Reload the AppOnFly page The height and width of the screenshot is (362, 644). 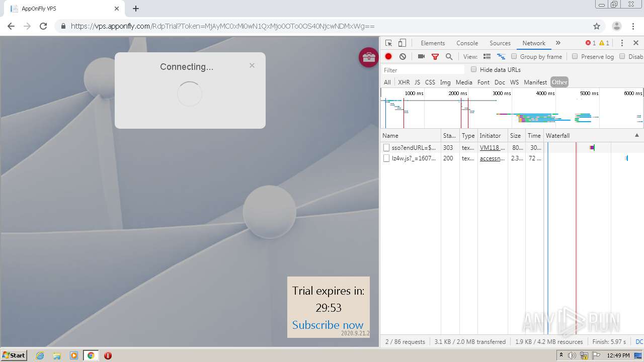point(43,26)
